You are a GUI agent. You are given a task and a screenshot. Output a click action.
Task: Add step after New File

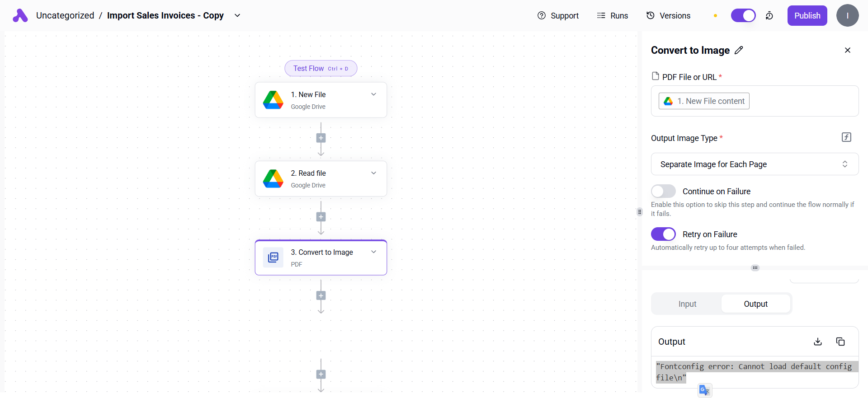coord(321,138)
